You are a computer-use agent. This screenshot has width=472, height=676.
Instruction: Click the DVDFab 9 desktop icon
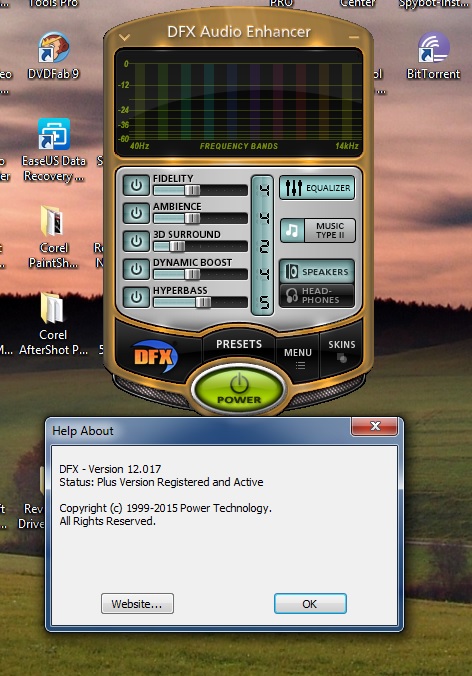[x=53, y=56]
